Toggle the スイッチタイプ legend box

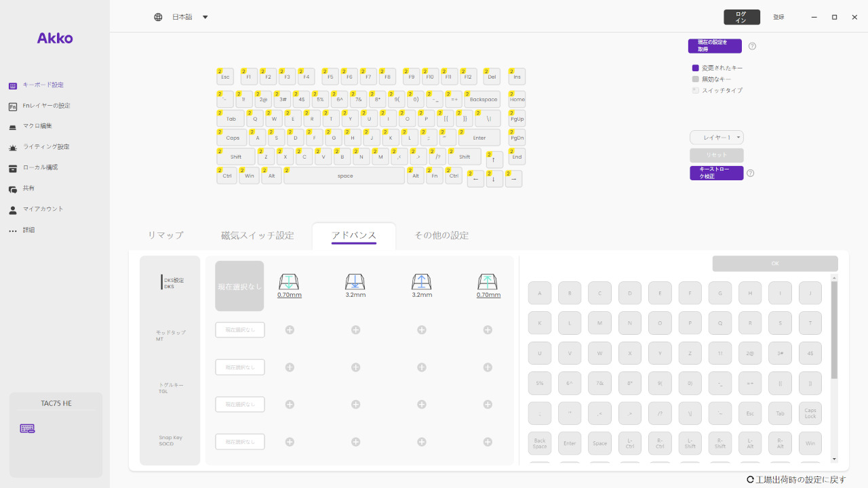695,90
